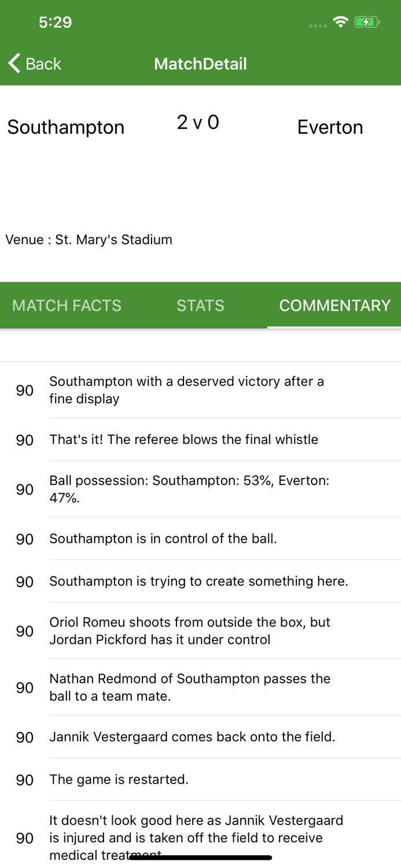Select the Everton team name
This screenshot has width=401, height=868.
click(x=330, y=127)
